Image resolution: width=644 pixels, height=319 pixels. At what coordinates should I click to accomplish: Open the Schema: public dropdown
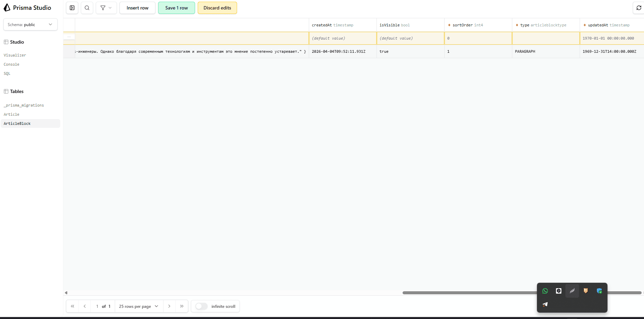coord(30,24)
